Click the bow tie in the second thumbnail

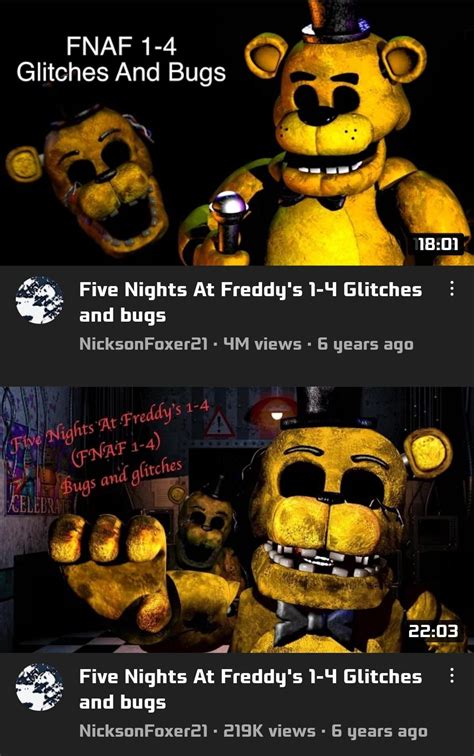(316, 622)
